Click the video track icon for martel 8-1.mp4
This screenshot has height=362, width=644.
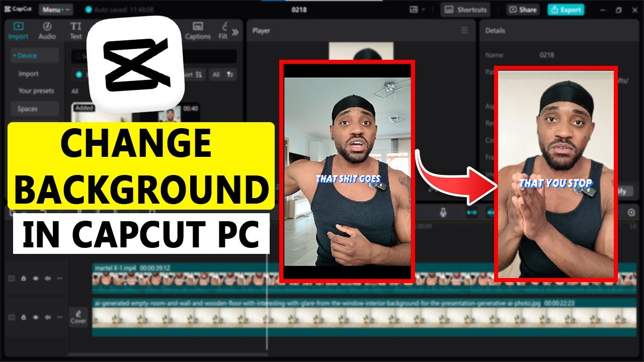(x=12, y=278)
